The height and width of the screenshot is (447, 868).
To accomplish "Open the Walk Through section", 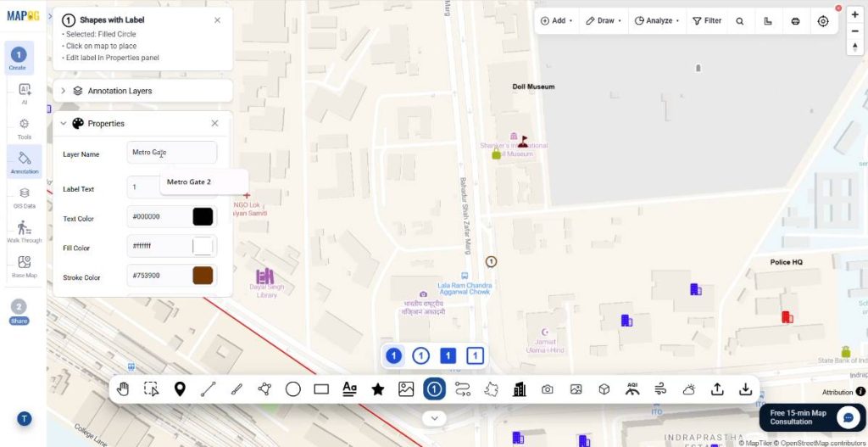I will [x=25, y=232].
